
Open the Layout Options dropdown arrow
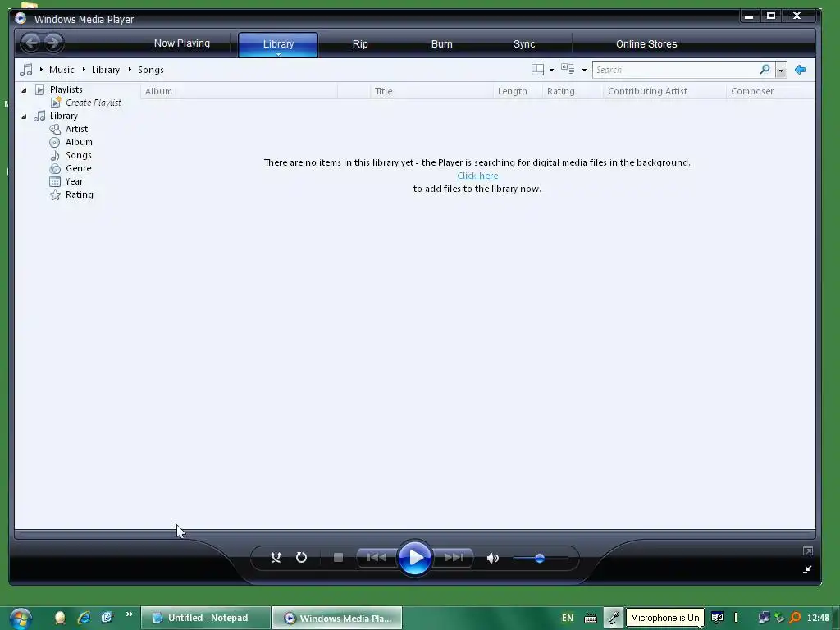[551, 71]
